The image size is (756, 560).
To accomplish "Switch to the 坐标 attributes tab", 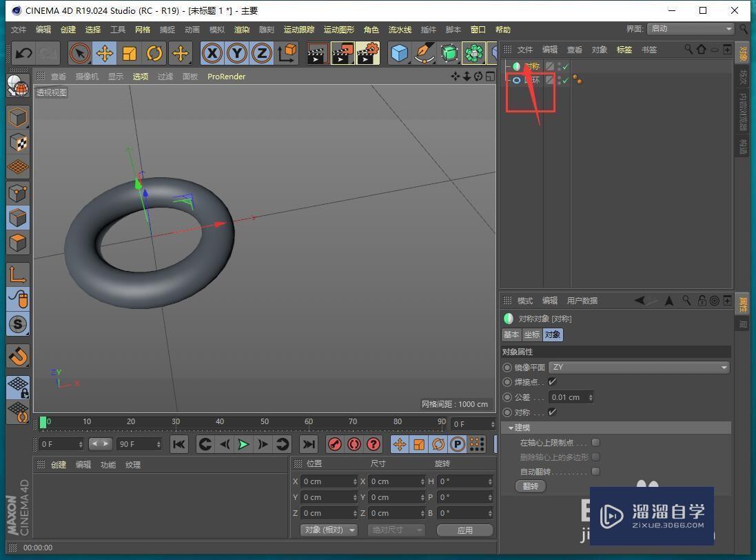I will point(532,334).
